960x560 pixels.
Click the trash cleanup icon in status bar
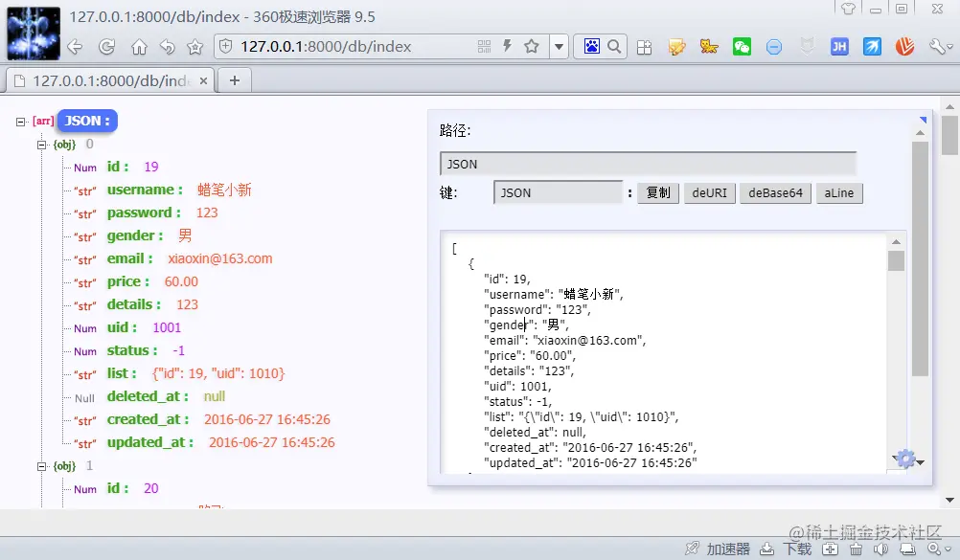856,549
